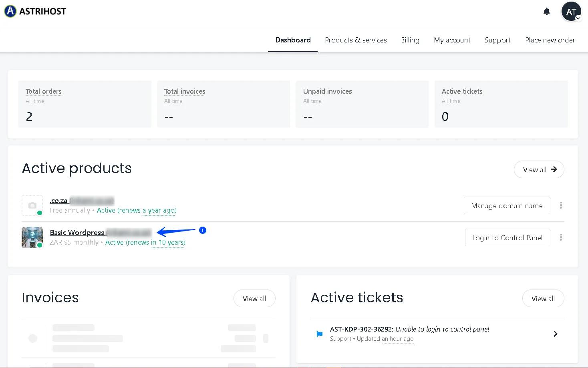Viewport: 588px width, 368px height.
Task: Click the arrow inside View all products button
Action: pos(554,169)
